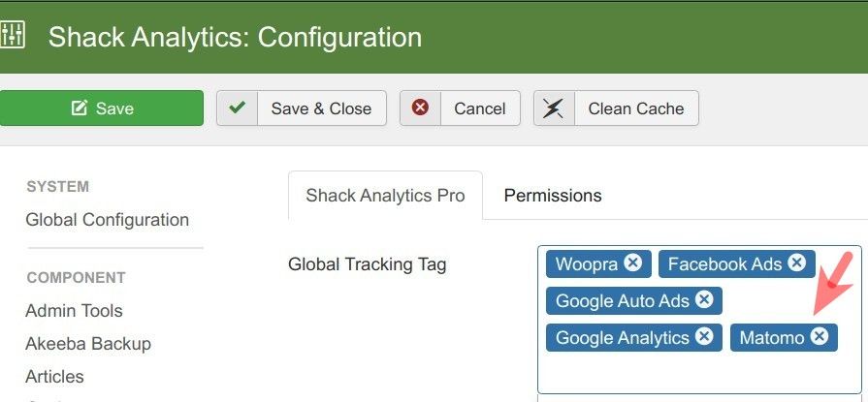Cancel the configuration changes
The image size is (868, 402).
coord(460,108)
